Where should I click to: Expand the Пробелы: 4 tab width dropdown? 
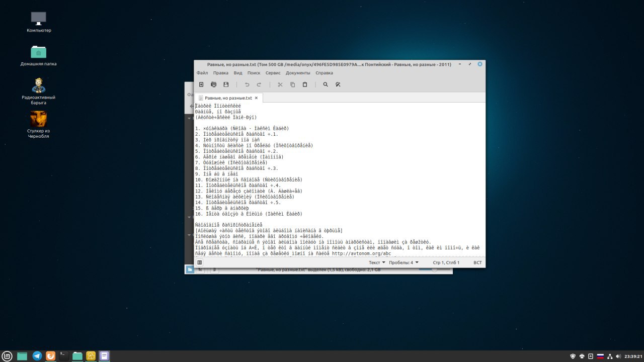point(404,262)
